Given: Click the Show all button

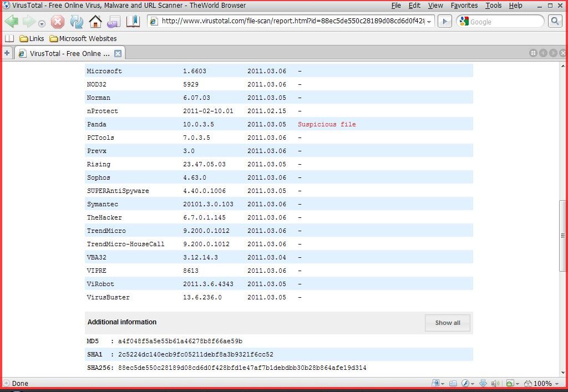Looking at the screenshot, I should coord(448,323).
